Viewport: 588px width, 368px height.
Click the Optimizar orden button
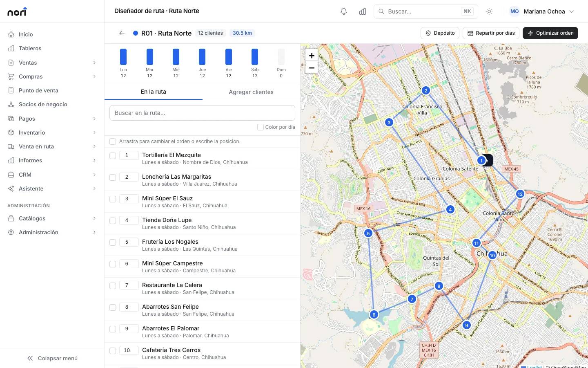(550, 33)
